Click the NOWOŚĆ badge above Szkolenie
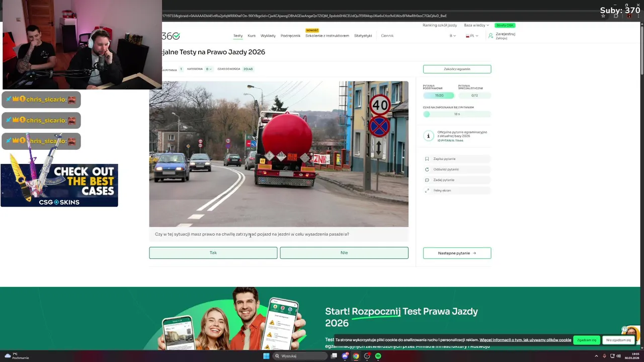The height and width of the screenshot is (362, 644). pos(312,30)
